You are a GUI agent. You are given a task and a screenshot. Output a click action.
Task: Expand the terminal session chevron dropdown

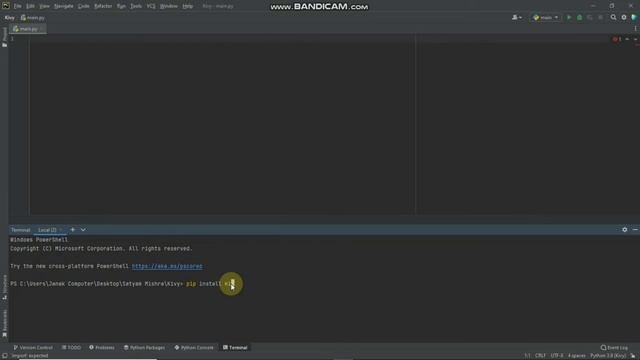[x=83, y=230]
